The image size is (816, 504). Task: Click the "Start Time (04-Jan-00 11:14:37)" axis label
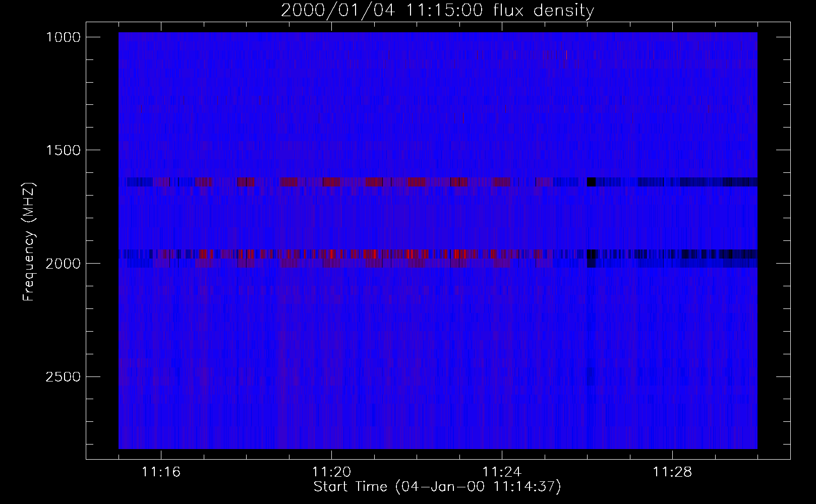tap(437, 487)
